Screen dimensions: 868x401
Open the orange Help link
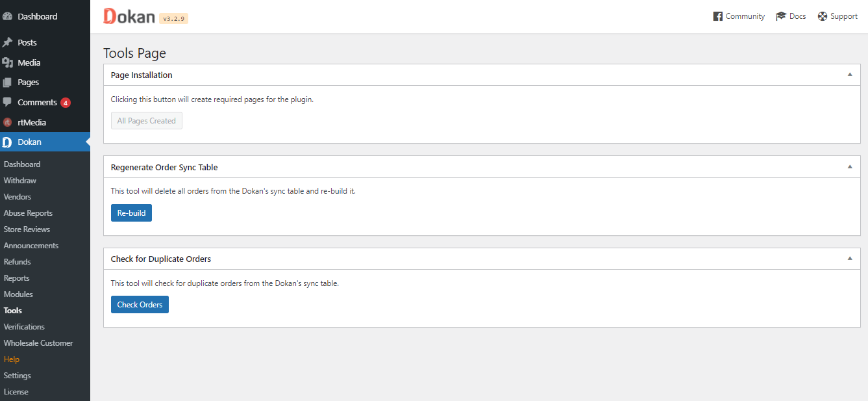(x=12, y=359)
